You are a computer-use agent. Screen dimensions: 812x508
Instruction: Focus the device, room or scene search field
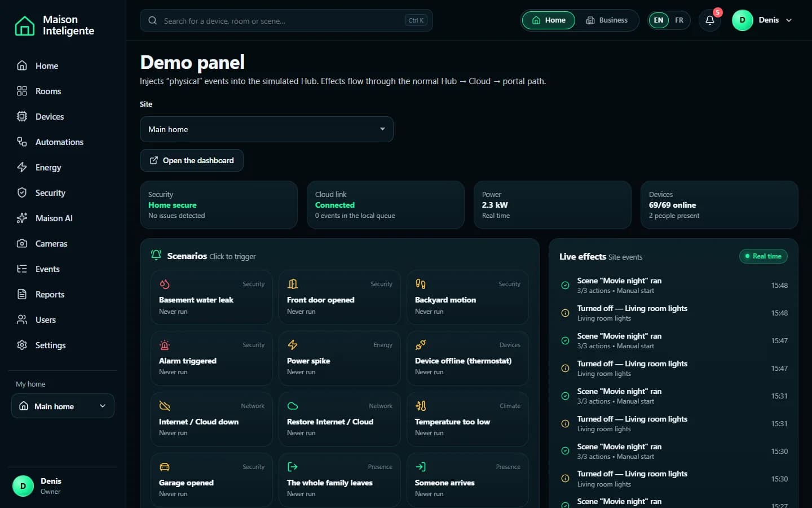pos(286,20)
